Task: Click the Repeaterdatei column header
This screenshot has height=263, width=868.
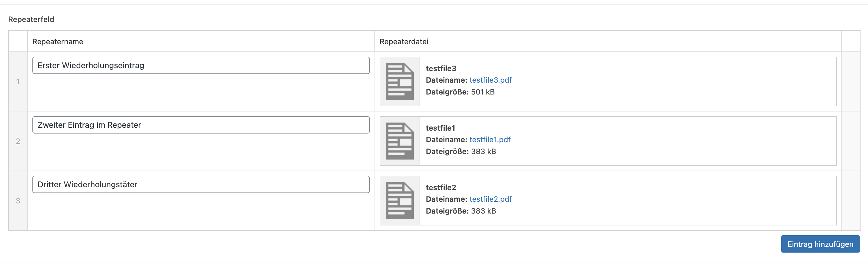Action: pos(404,42)
